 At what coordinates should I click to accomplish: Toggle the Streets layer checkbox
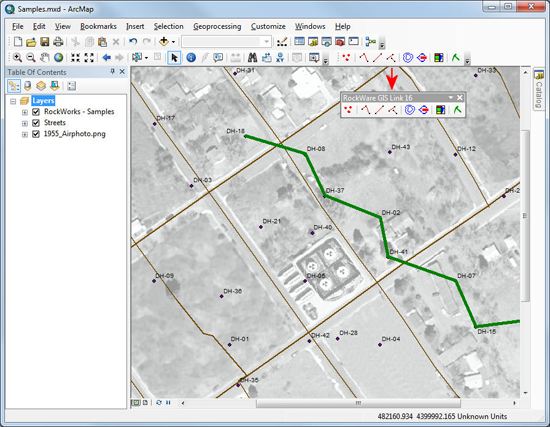[36, 123]
